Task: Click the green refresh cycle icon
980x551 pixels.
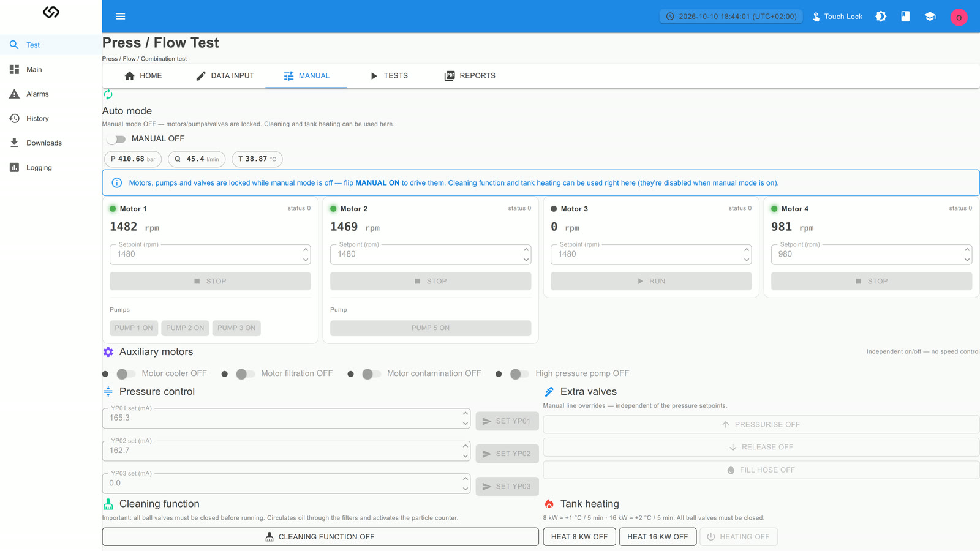Action: (108, 94)
